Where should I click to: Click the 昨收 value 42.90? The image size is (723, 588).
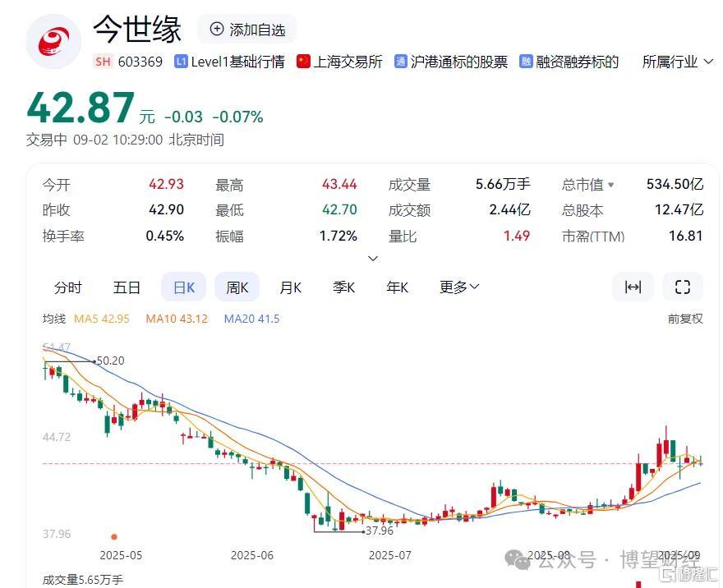(x=166, y=209)
